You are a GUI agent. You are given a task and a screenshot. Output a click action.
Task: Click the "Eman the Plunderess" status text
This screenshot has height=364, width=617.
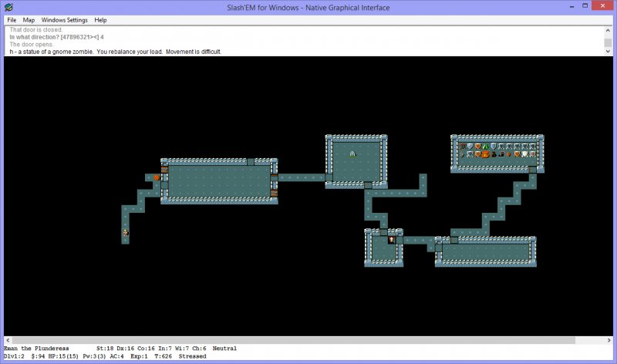(x=36, y=349)
